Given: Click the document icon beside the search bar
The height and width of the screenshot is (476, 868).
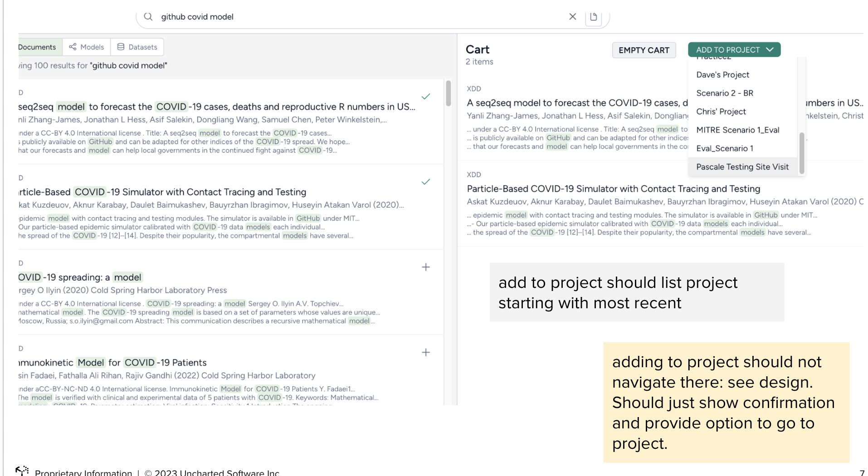Looking at the screenshot, I should pos(593,16).
